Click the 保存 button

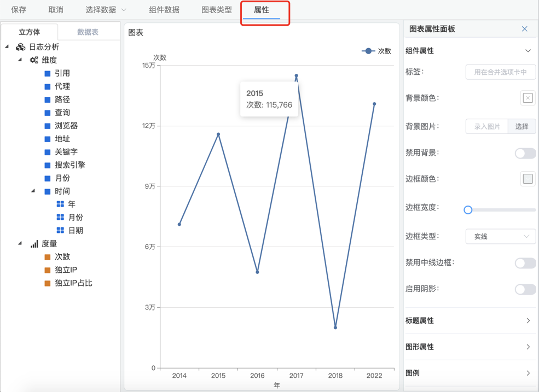click(x=19, y=10)
